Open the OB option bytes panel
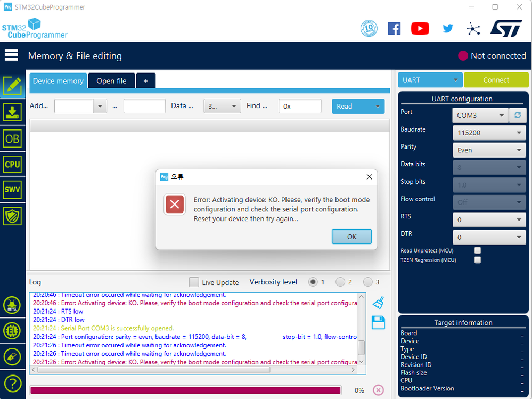Image resolution: width=532 pixels, height=399 pixels. (x=13, y=139)
